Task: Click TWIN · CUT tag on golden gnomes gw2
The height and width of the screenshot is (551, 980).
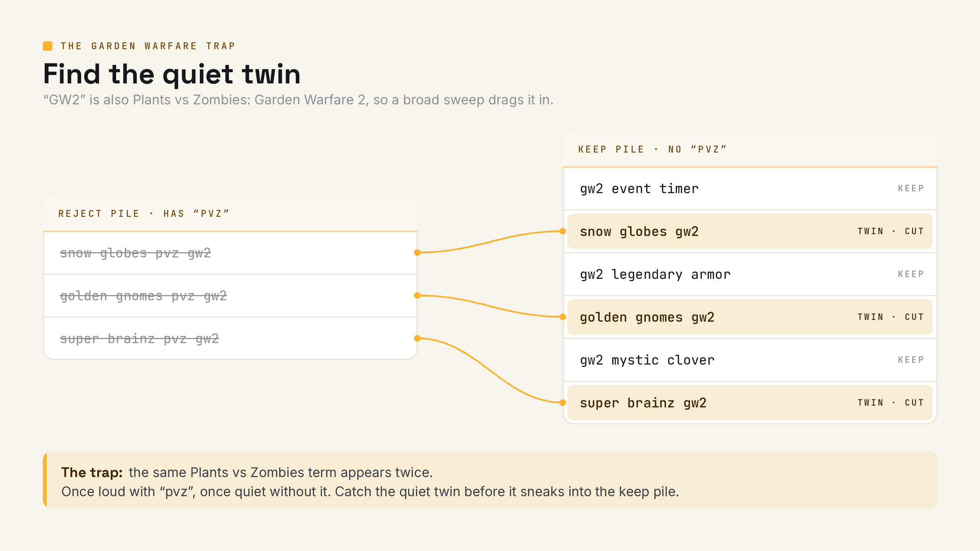Action: coord(890,317)
